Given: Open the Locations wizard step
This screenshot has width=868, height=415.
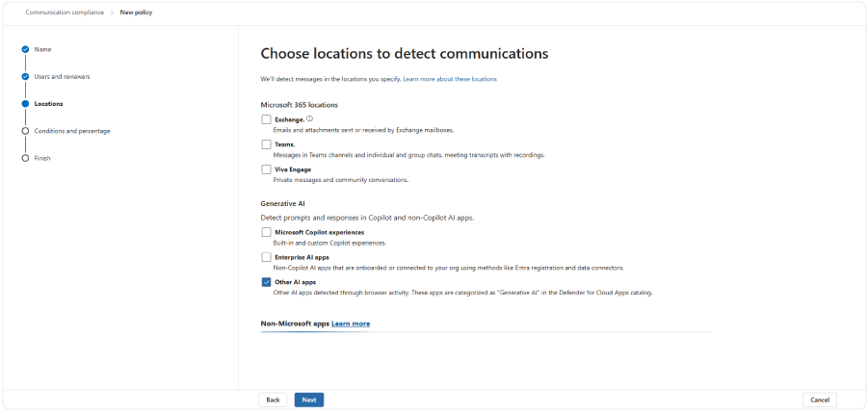Looking at the screenshot, I should pos(49,103).
